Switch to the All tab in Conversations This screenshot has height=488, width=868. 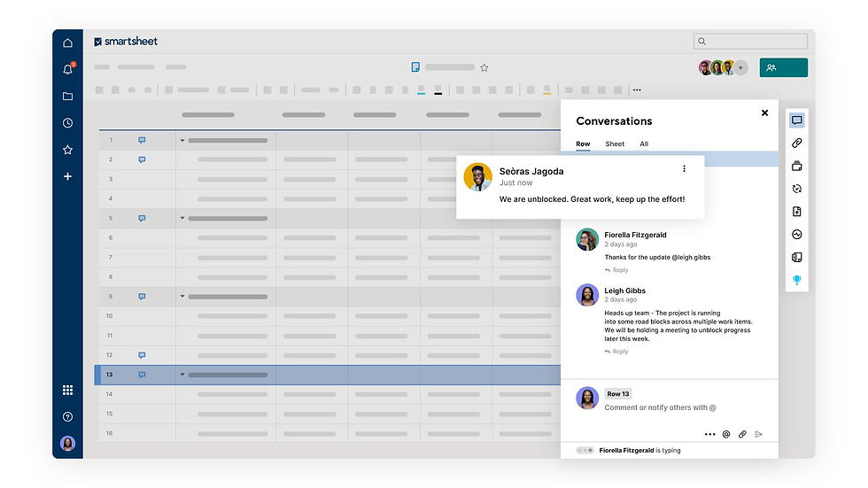tap(644, 143)
